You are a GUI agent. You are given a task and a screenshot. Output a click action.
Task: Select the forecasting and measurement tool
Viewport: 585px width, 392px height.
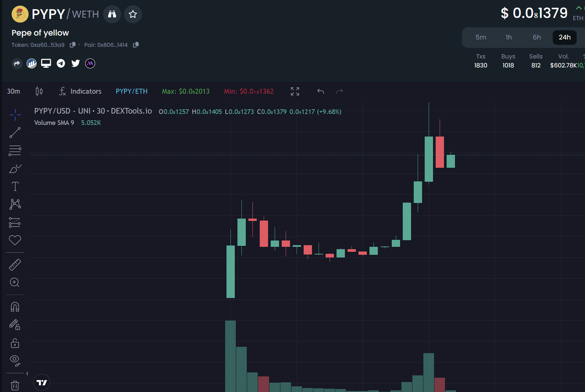pyautogui.click(x=15, y=222)
